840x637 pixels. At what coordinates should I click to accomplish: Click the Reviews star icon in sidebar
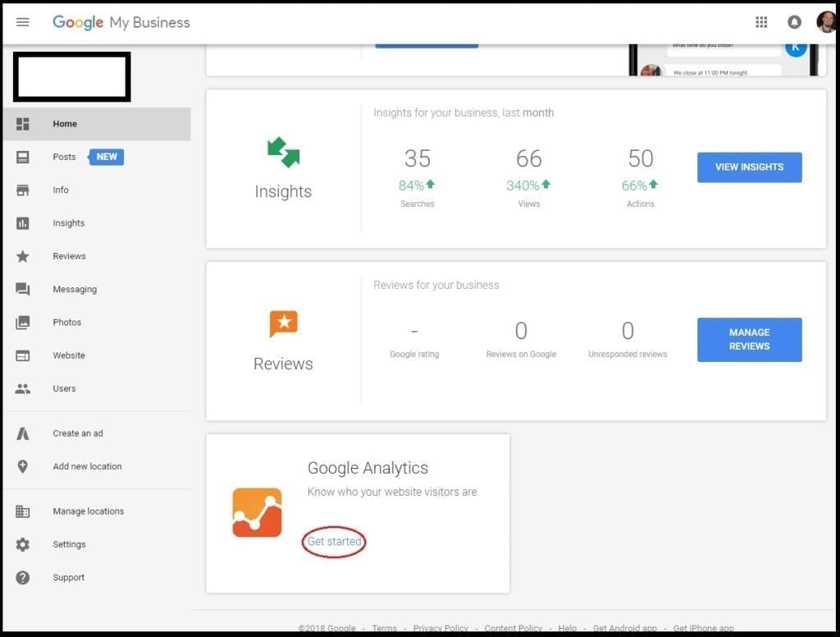click(x=22, y=256)
